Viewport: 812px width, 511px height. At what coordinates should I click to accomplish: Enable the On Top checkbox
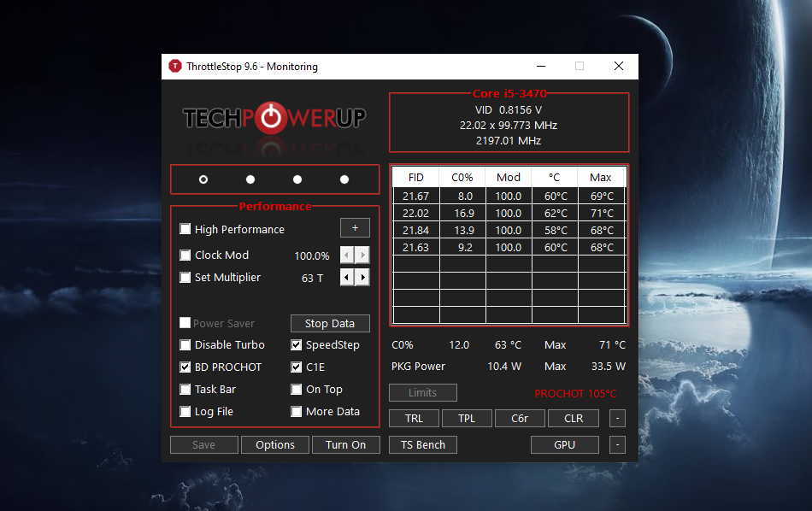[x=297, y=390]
